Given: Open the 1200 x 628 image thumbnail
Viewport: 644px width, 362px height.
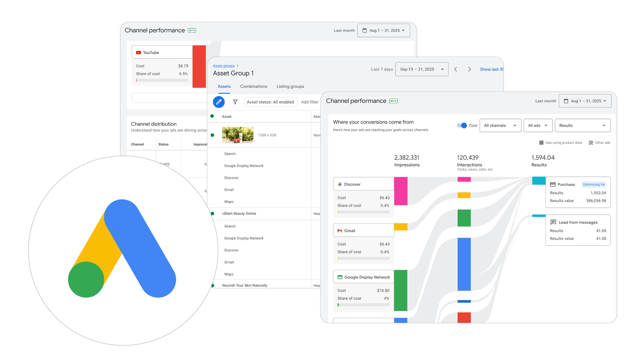Looking at the screenshot, I should [237, 135].
